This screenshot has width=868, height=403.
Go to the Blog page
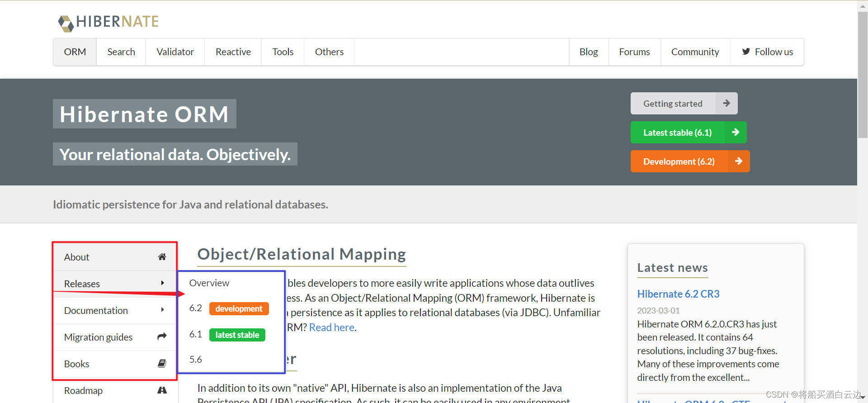[x=589, y=52]
